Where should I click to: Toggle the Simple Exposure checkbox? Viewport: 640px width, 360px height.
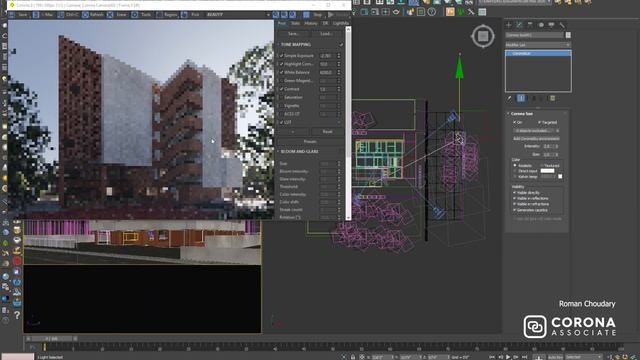pos(281,56)
